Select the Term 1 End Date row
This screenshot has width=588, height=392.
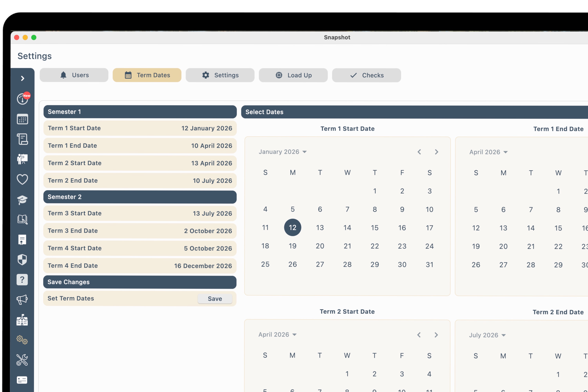(x=140, y=145)
